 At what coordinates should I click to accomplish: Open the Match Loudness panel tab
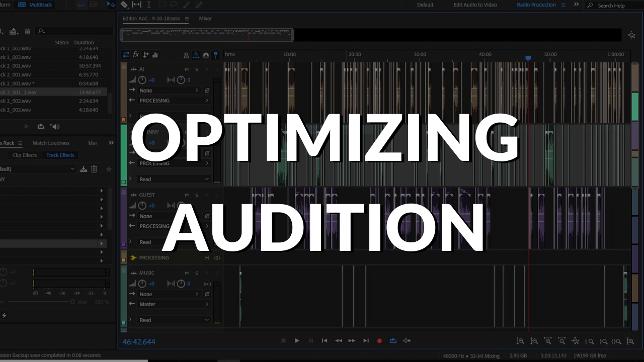pos(51,143)
